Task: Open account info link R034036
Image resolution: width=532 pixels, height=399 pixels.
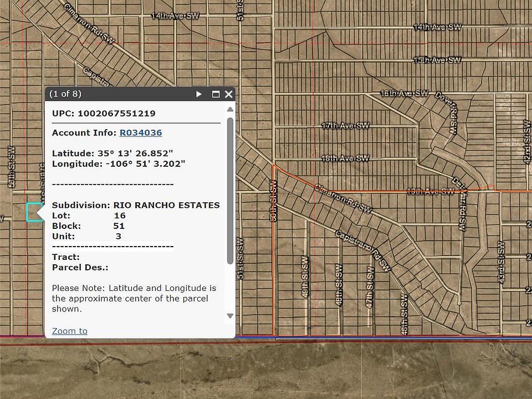Action: coord(141,132)
